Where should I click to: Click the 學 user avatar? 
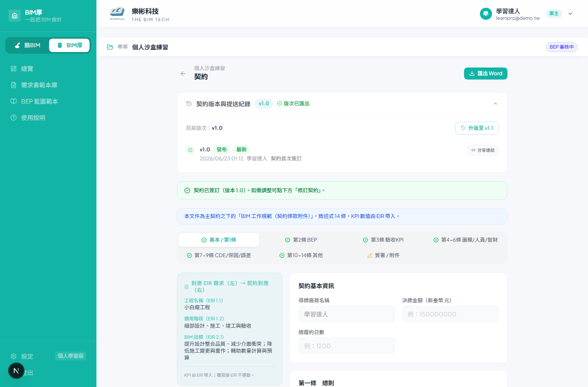point(486,14)
